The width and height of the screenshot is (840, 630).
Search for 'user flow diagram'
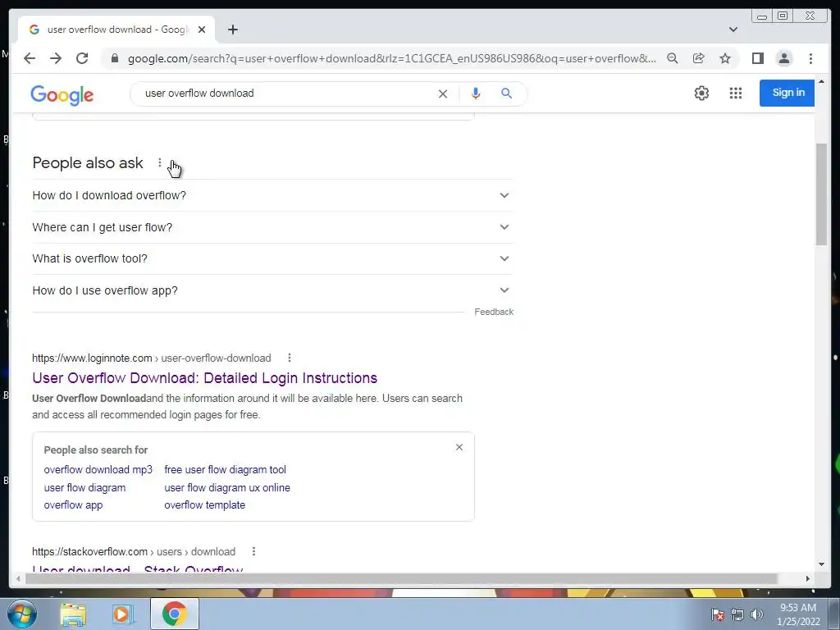point(84,488)
